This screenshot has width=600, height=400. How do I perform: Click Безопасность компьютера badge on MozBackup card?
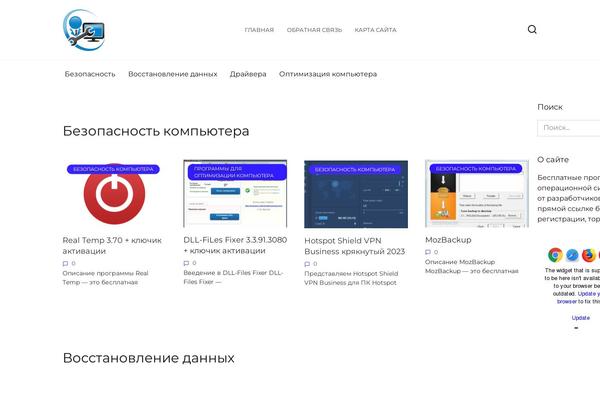pos(476,169)
